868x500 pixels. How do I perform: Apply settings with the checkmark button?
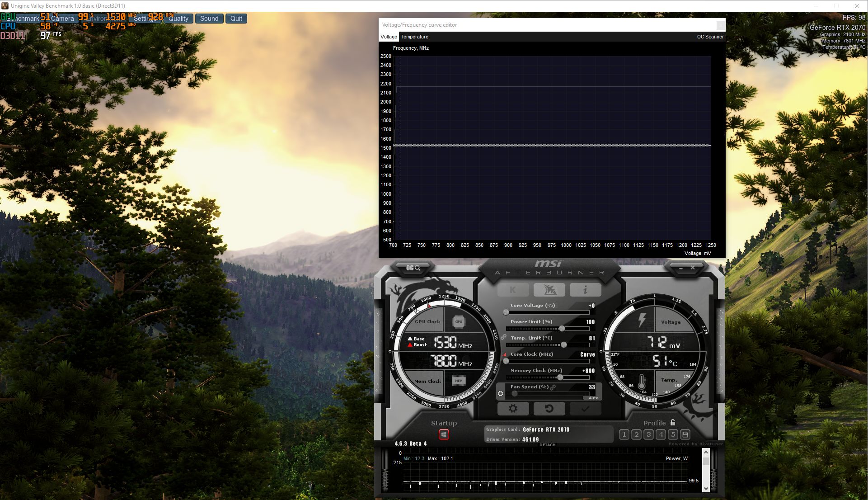tap(585, 409)
